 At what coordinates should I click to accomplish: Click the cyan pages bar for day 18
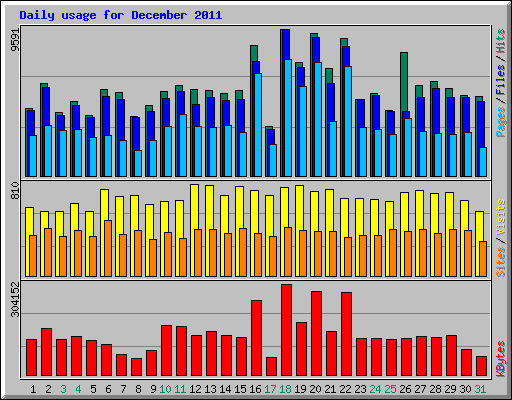coord(288,118)
